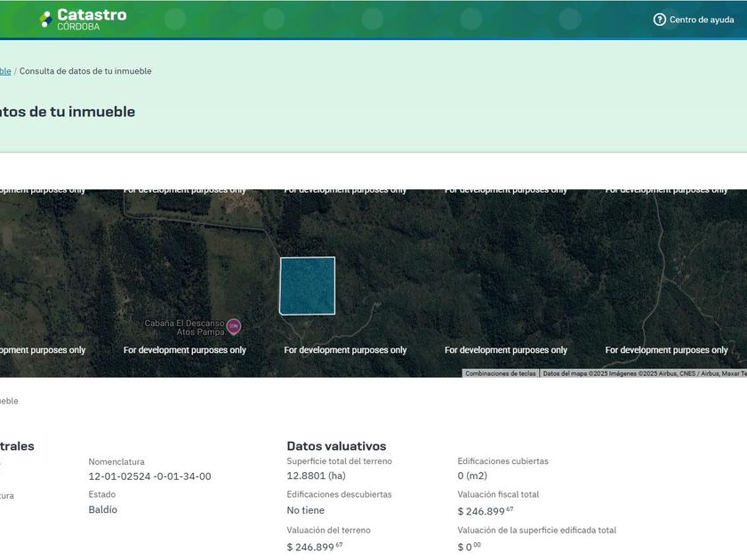Click the help question mark icon
This screenshot has height=560, width=747.
point(659,20)
